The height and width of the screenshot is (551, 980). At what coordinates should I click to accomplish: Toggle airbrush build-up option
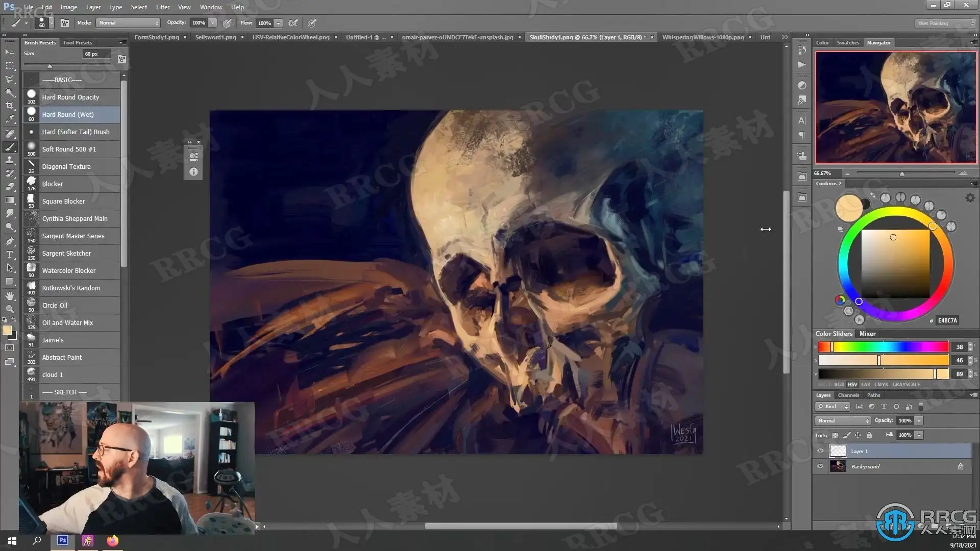coord(293,23)
